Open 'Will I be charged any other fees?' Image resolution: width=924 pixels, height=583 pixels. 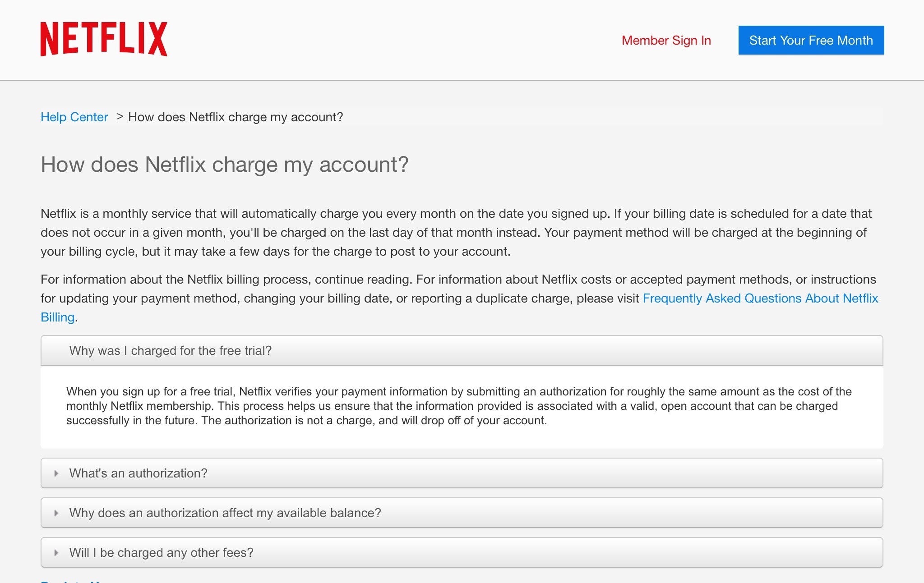pyautogui.click(x=161, y=553)
